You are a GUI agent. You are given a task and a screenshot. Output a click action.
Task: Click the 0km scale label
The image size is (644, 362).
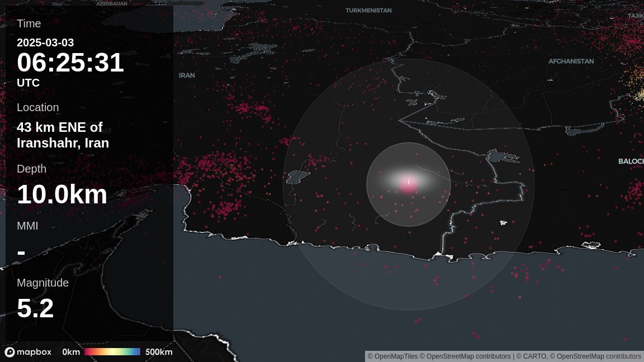pos(71,352)
